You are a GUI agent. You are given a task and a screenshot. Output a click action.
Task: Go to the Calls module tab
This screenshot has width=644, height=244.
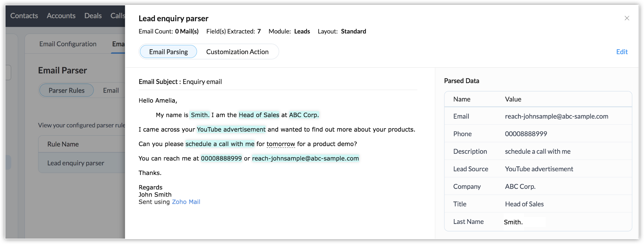pyautogui.click(x=118, y=16)
